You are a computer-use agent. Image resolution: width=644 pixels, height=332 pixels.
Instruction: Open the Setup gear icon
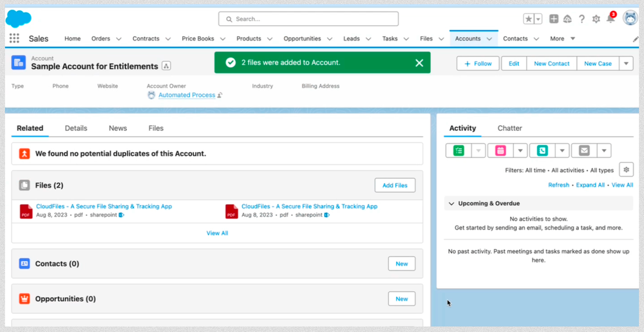pyautogui.click(x=596, y=19)
